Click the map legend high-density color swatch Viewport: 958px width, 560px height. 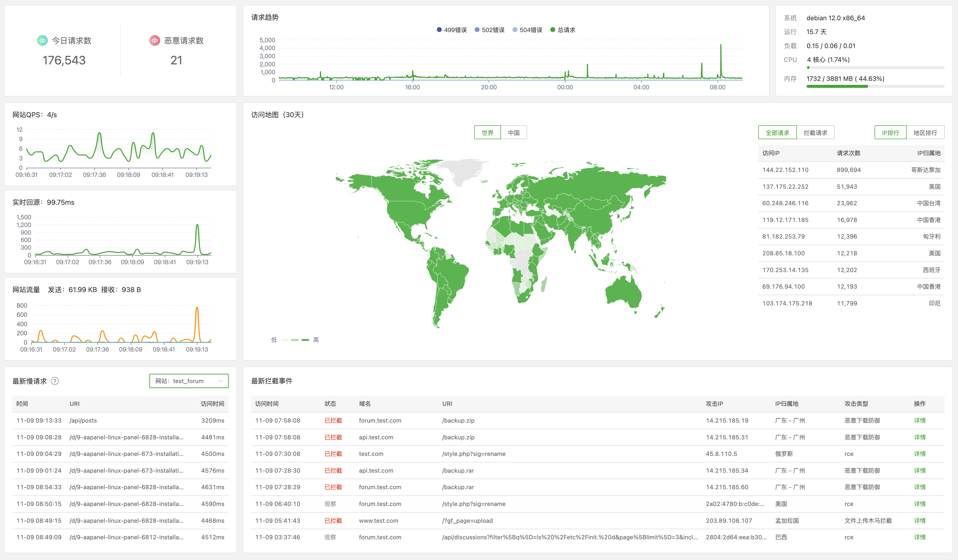(305, 340)
